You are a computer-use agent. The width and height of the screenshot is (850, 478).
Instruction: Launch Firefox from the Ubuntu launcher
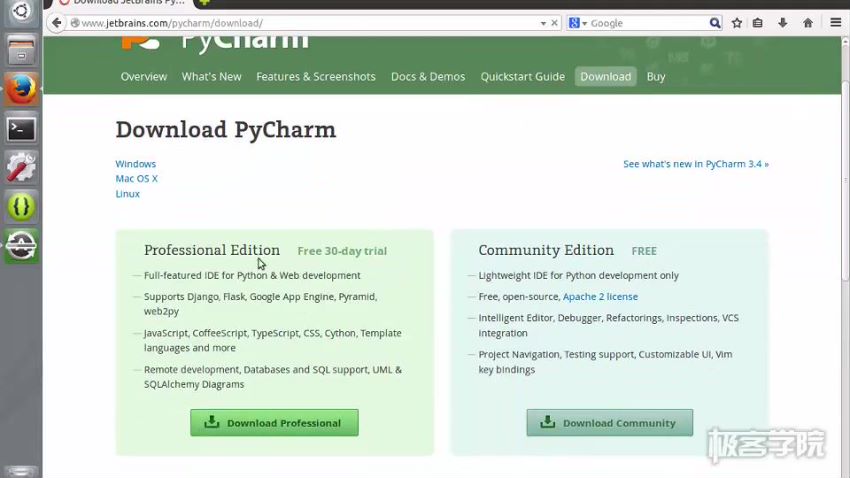point(21,89)
